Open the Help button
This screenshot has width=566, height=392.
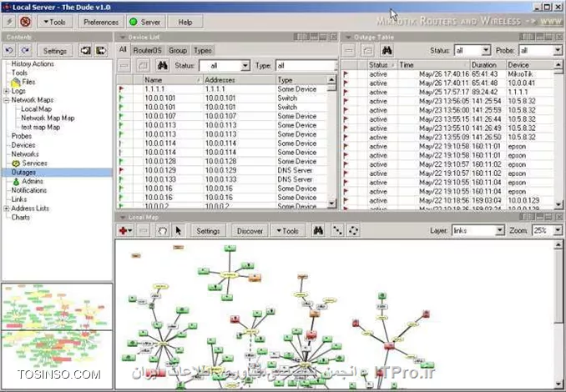click(185, 22)
